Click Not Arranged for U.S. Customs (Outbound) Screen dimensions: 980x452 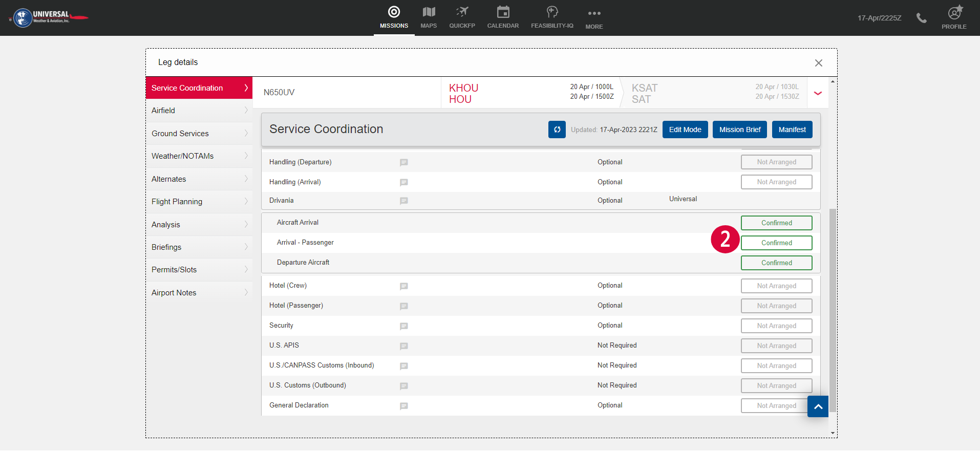pyautogui.click(x=776, y=386)
